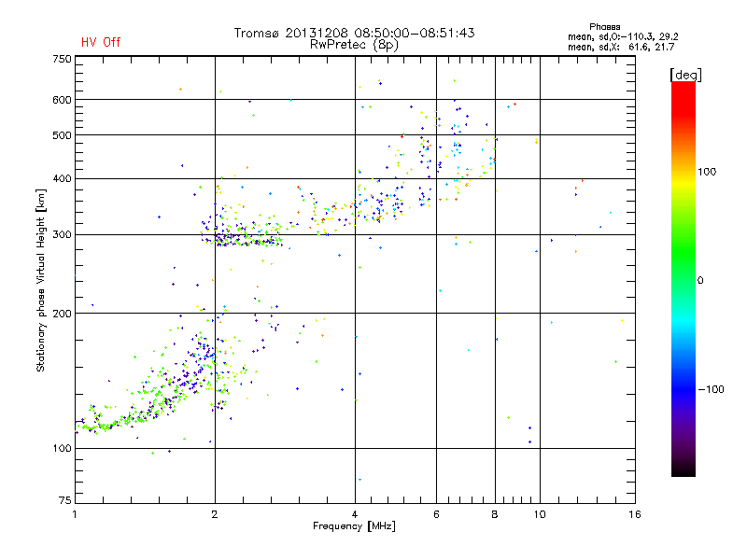This screenshot has width=747, height=560.
Task: Select the title "Tromsø 20131208 08:50:00-08:51:43"
Action: coord(355,33)
